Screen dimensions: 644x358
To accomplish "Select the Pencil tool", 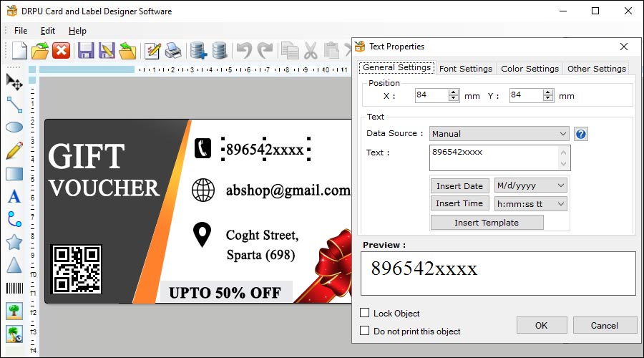I will point(14,150).
